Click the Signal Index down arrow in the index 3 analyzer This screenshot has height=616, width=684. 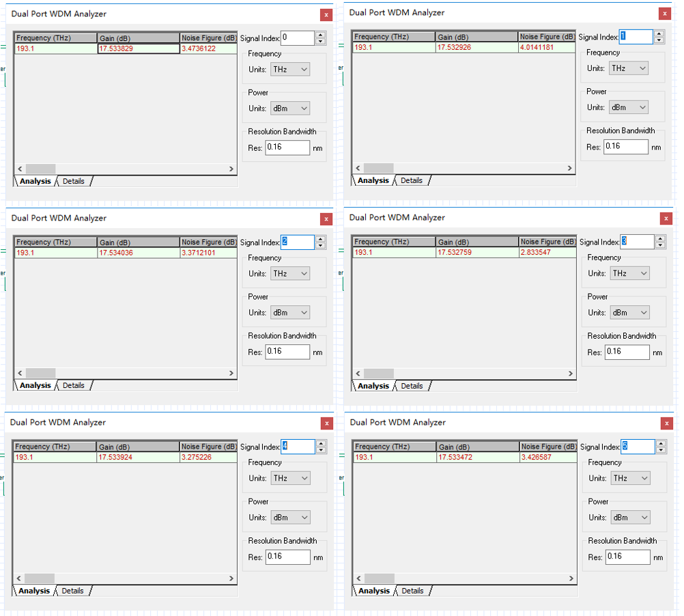[x=659, y=245]
